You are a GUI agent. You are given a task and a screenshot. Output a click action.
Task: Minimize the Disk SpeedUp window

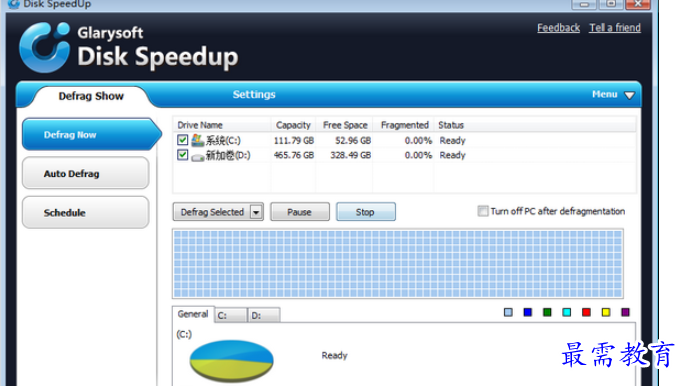coord(584,4)
